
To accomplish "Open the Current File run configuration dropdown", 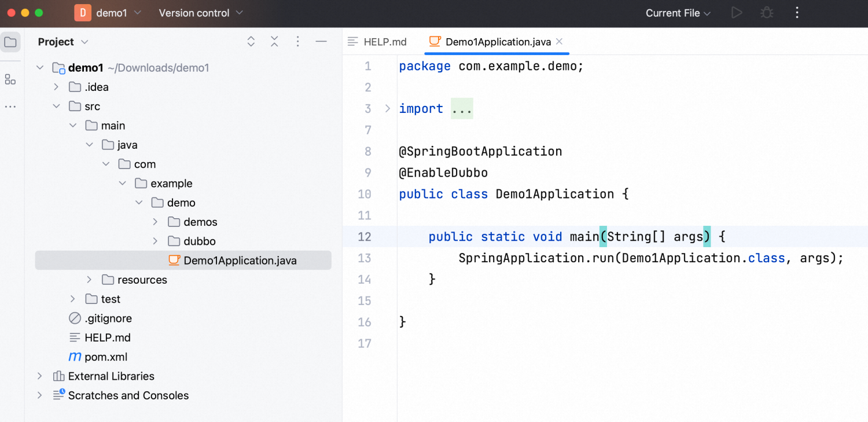I will tap(678, 13).
